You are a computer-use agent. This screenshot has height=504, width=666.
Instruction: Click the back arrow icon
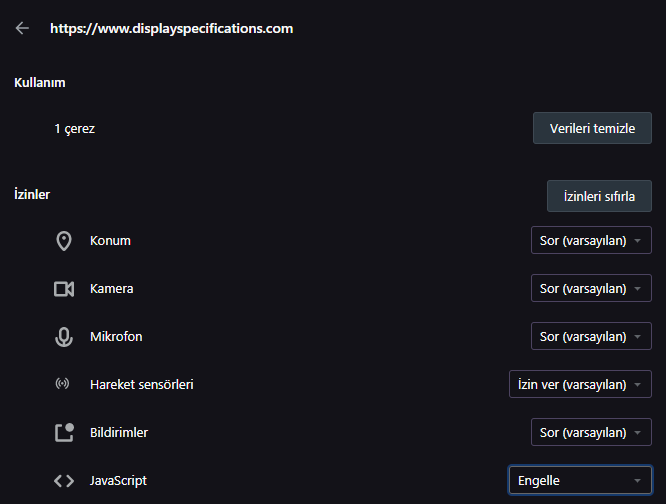(23, 29)
